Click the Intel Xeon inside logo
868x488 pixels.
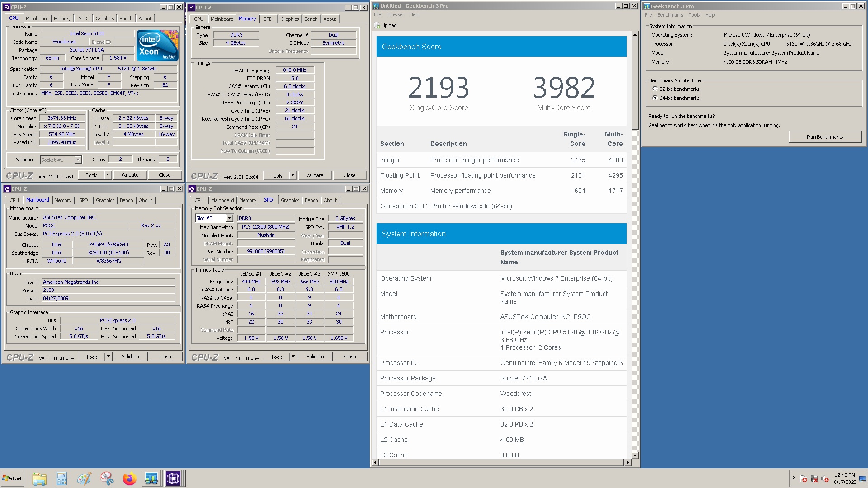click(x=157, y=45)
